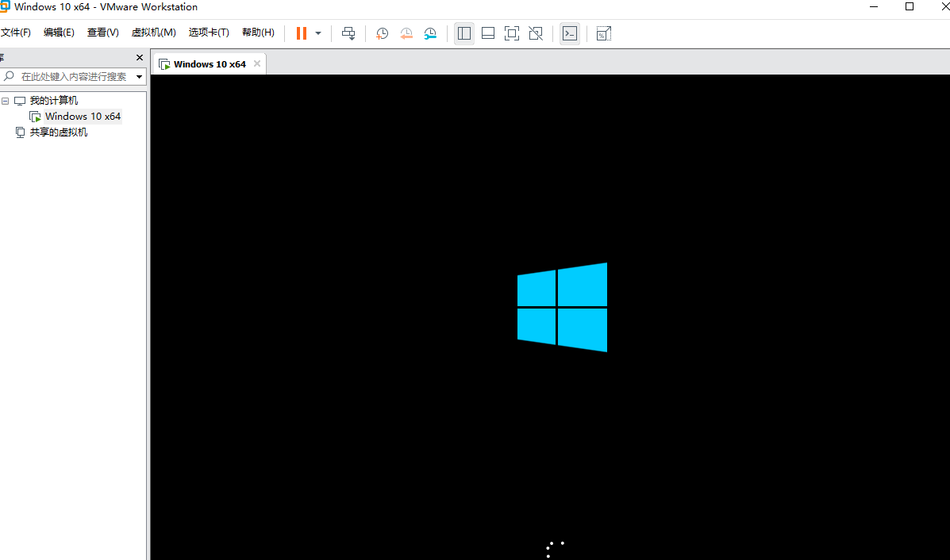This screenshot has height=560, width=950.
Task: Open the 编辑(E) menu
Action: point(59,33)
